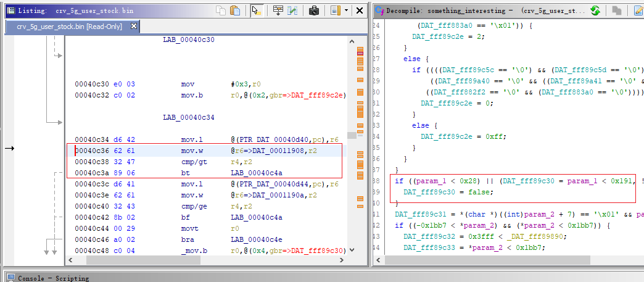Click operand LAB_00040c4a on the bt row
This screenshot has height=282, width=644.
(x=257, y=173)
